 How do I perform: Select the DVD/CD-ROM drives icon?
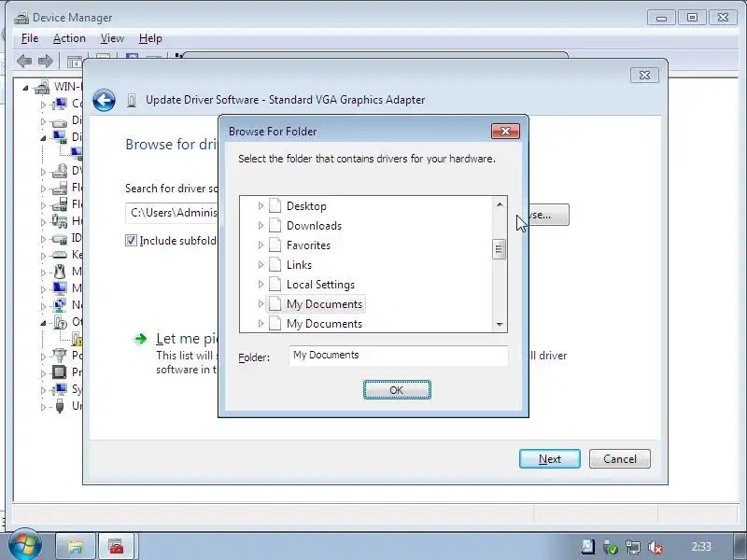click(x=60, y=171)
